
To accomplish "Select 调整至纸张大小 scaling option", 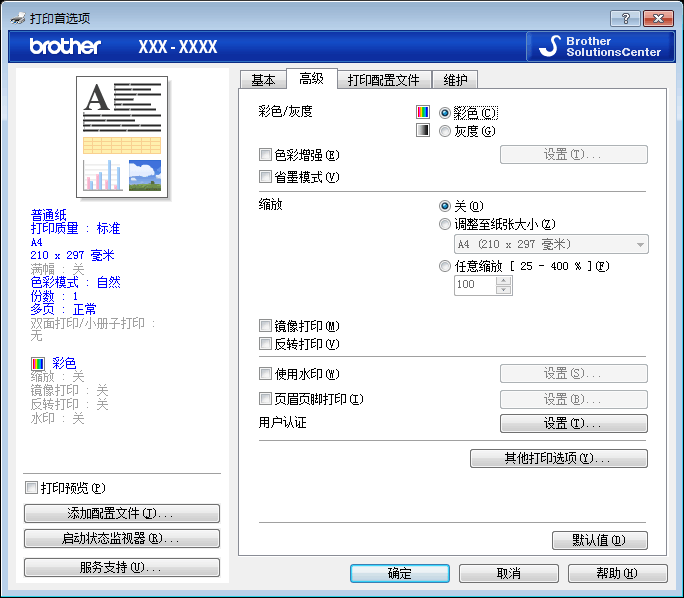I will 445,224.
